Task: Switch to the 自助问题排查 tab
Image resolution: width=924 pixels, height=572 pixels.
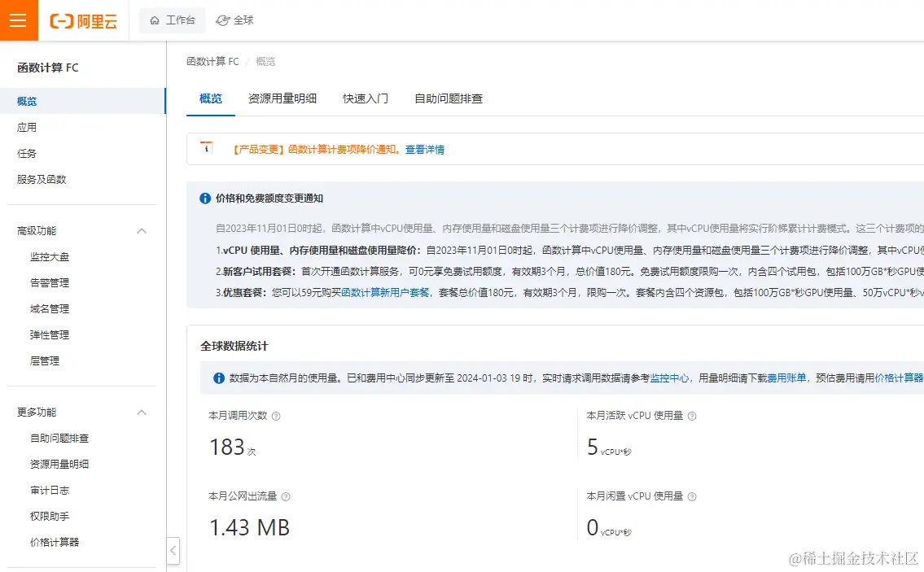Action: [x=449, y=98]
